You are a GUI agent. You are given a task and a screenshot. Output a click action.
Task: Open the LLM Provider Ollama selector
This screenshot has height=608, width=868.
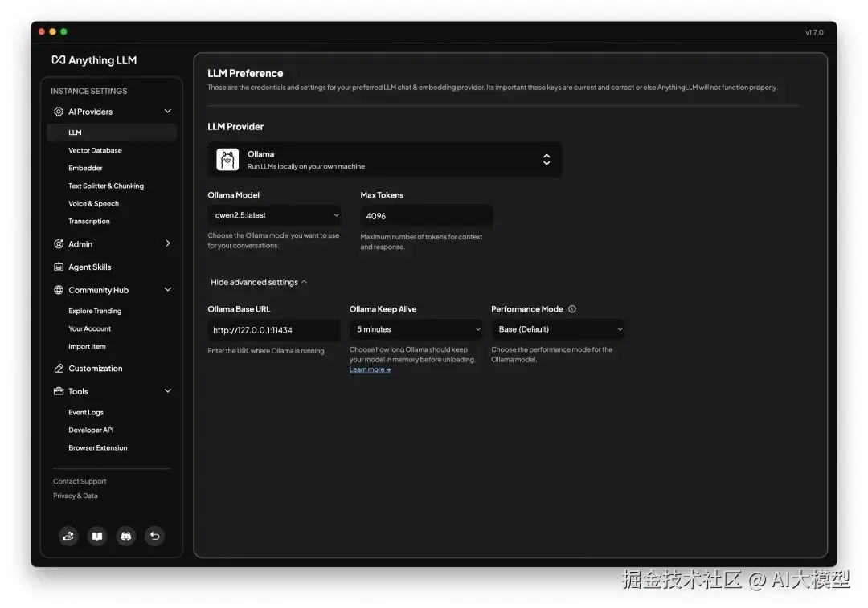coord(385,160)
